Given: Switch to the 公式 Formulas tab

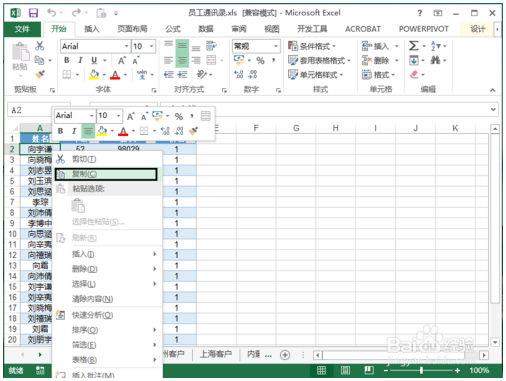Looking at the screenshot, I should (173, 29).
